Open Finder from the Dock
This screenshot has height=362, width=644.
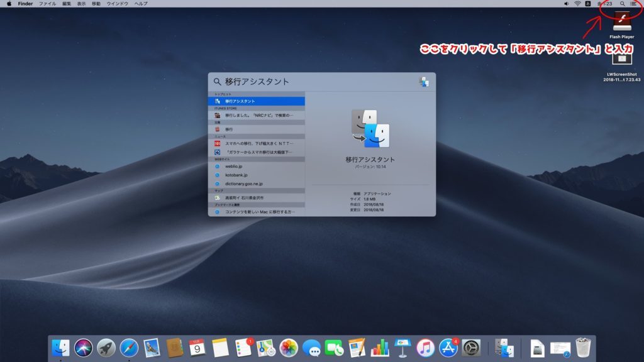pos(60,348)
